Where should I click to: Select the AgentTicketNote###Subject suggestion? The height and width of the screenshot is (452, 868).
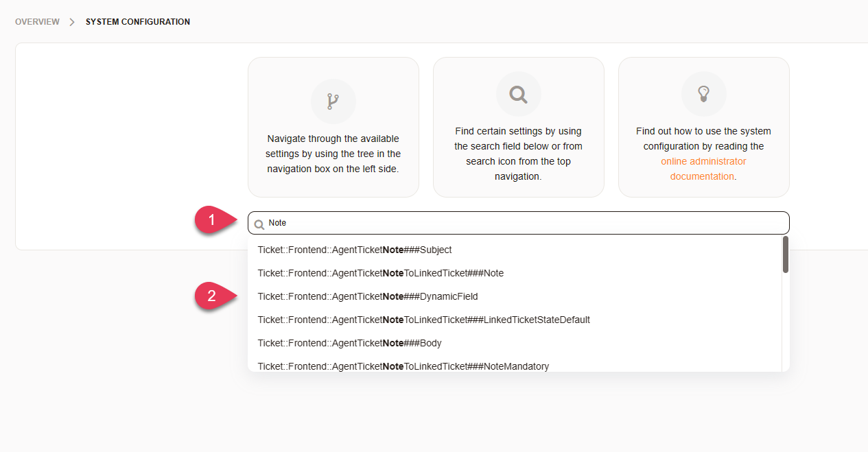[x=355, y=250]
